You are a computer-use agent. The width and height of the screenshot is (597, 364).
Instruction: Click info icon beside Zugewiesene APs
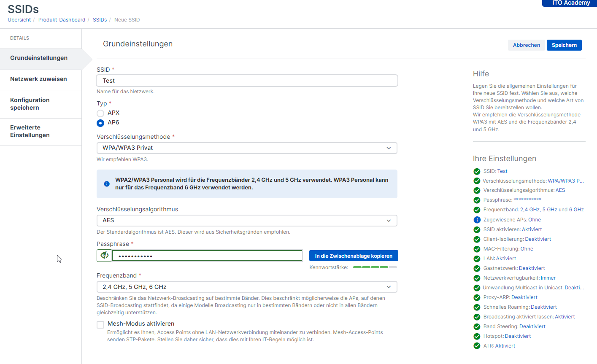point(477,220)
